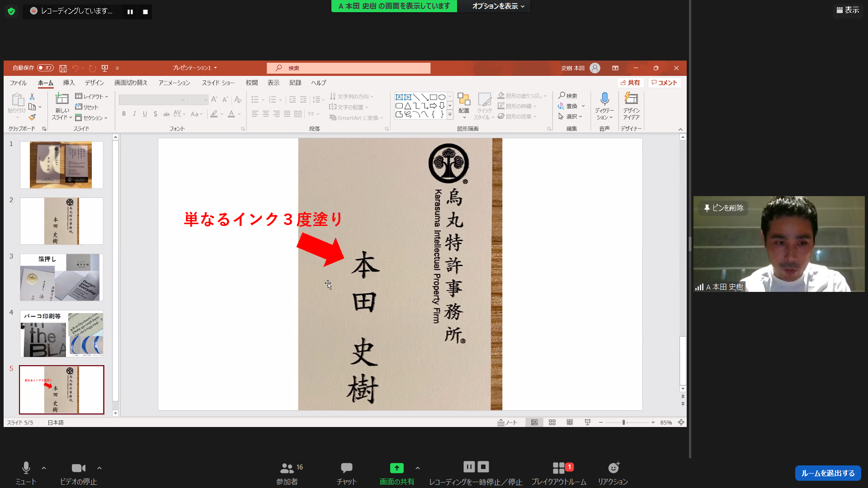Click the Redo icon
Viewport: 868px width, 488px height.
tap(92, 68)
